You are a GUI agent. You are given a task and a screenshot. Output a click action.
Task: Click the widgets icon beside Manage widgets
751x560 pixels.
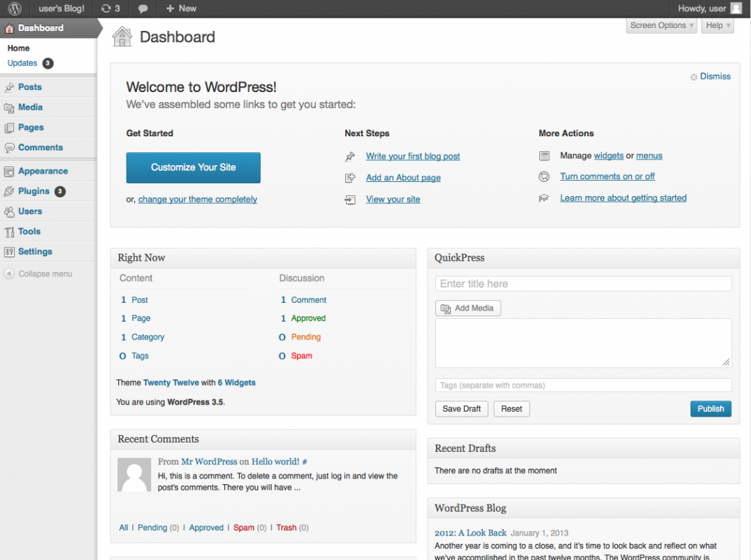(544, 156)
